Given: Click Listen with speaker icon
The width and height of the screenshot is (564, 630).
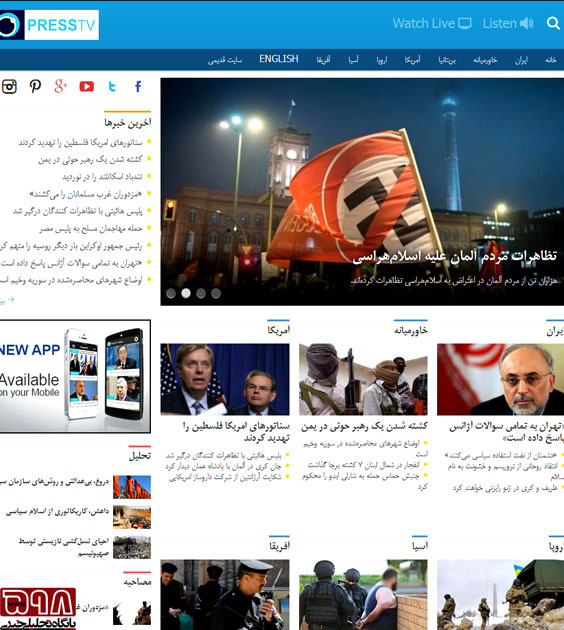Looking at the screenshot, I should [508, 23].
